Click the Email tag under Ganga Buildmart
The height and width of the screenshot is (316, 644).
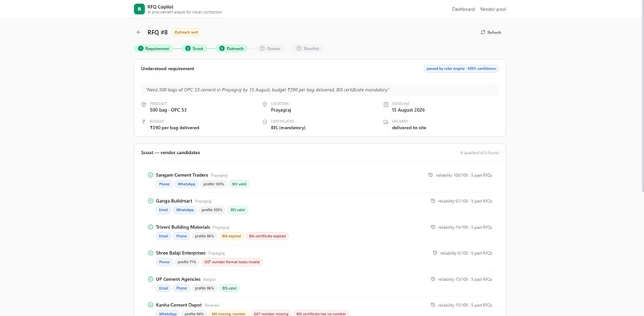pyautogui.click(x=164, y=210)
